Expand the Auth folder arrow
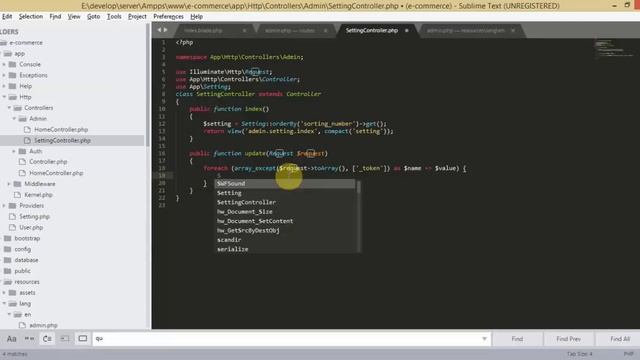Screen dimensions: 640x360 [14, 151]
